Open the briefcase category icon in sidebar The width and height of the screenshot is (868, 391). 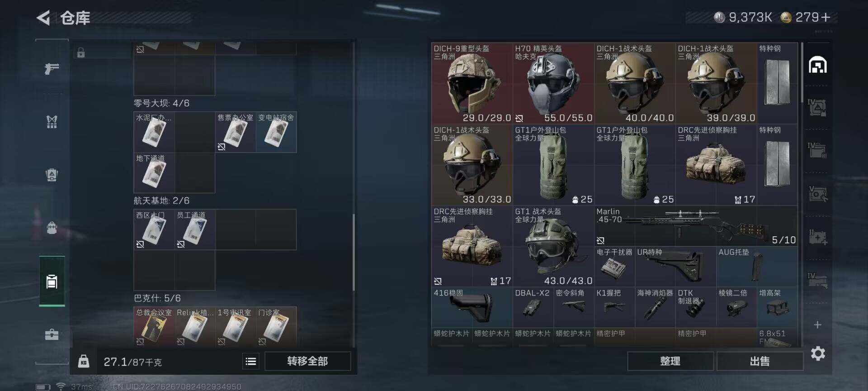click(52, 334)
